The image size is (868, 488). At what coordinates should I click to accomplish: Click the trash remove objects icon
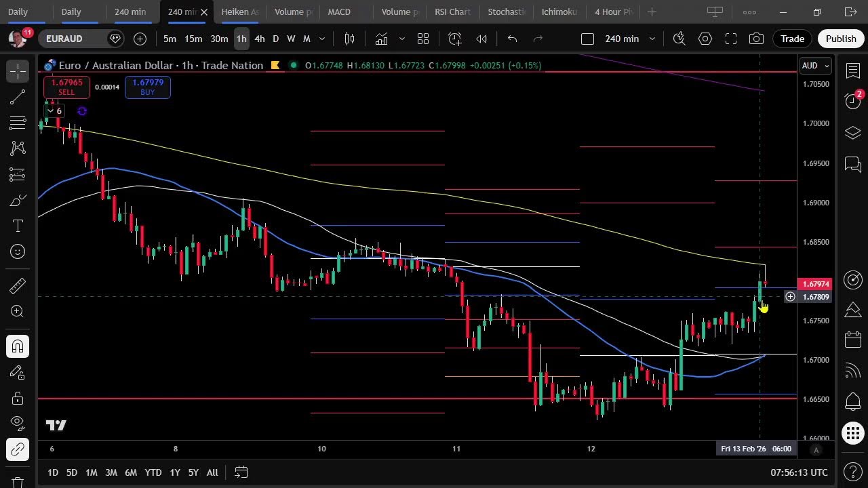(x=18, y=482)
